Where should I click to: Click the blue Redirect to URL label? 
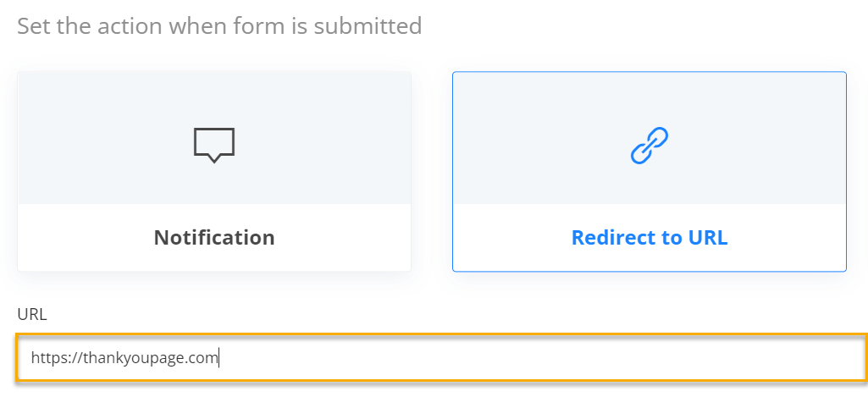tap(650, 238)
